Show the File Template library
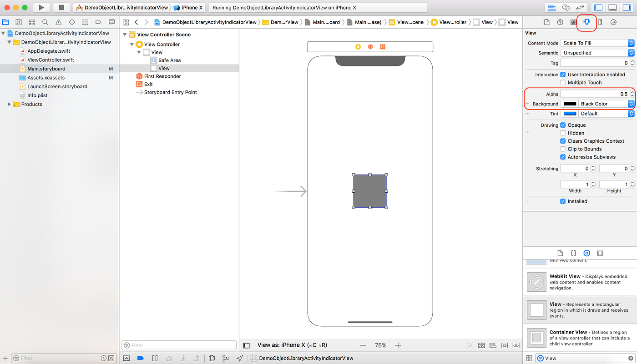637x364 pixels. pos(560,253)
